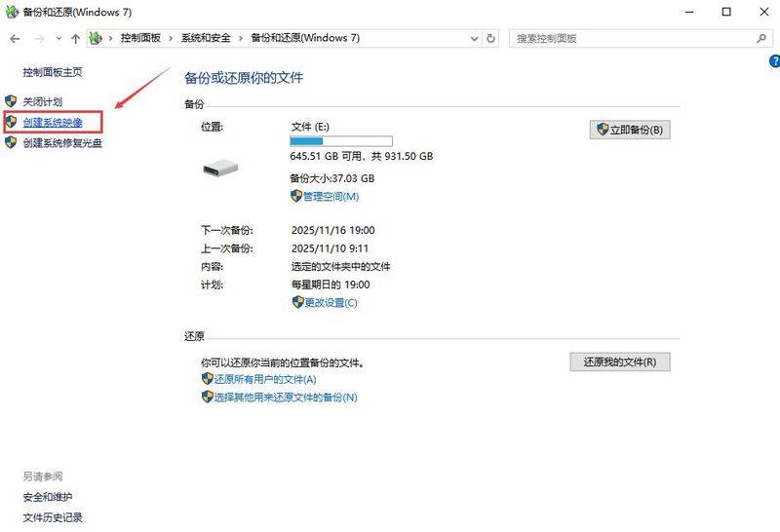This screenshot has width=780, height=532.
Task: Click the search magnifier icon
Action: pos(761,38)
